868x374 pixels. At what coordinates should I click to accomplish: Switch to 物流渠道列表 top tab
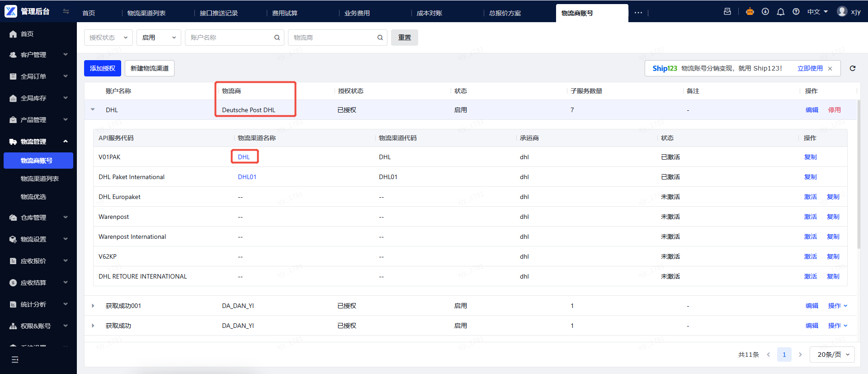point(146,13)
